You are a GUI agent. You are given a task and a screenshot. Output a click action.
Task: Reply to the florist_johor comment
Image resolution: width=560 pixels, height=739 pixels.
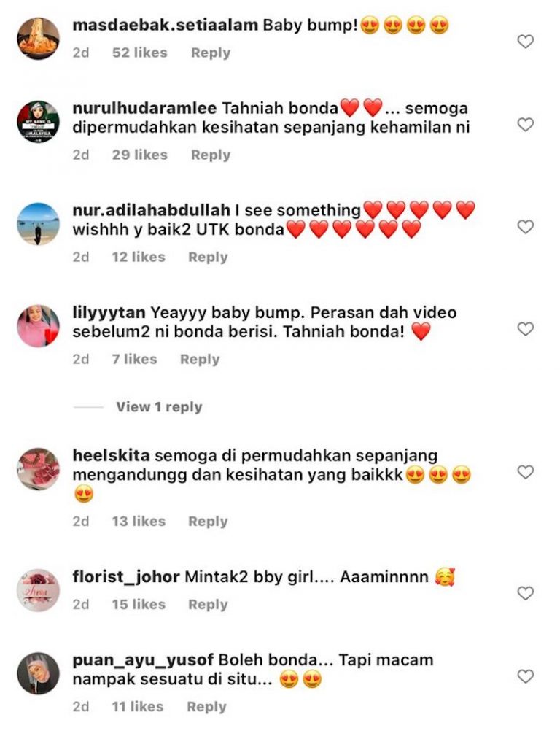click(x=208, y=604)
